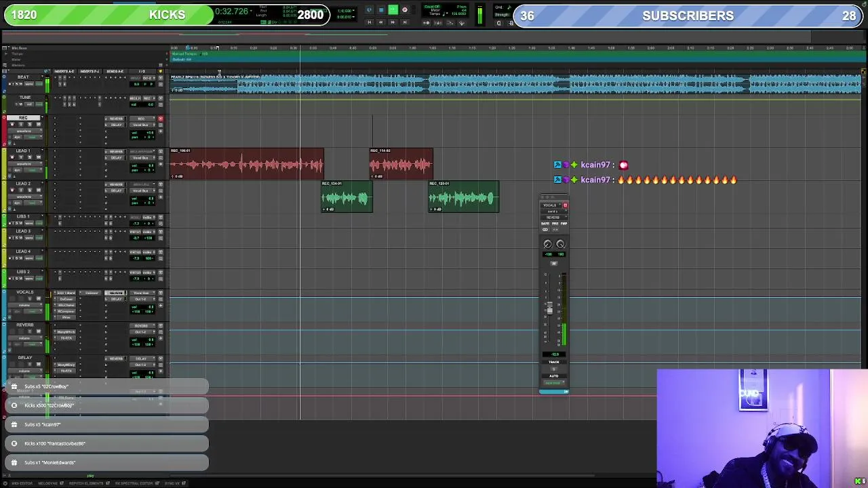Viewport: 868px width, 488px height.
Task: Click the red target button in VOCALS fader window
Action: coord(565,205)
